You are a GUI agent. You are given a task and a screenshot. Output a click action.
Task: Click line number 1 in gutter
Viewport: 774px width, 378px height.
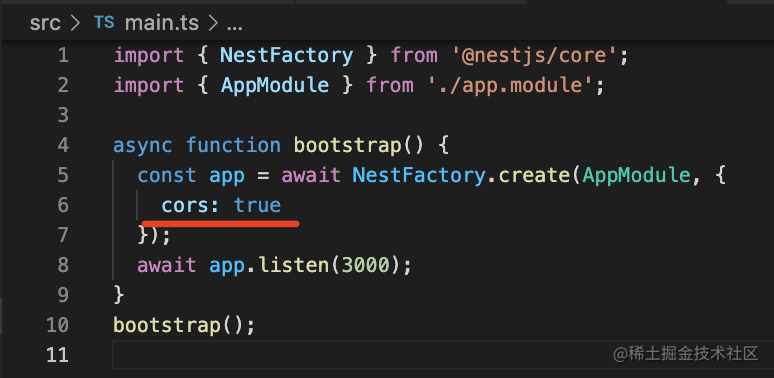(x=63, y=55)
